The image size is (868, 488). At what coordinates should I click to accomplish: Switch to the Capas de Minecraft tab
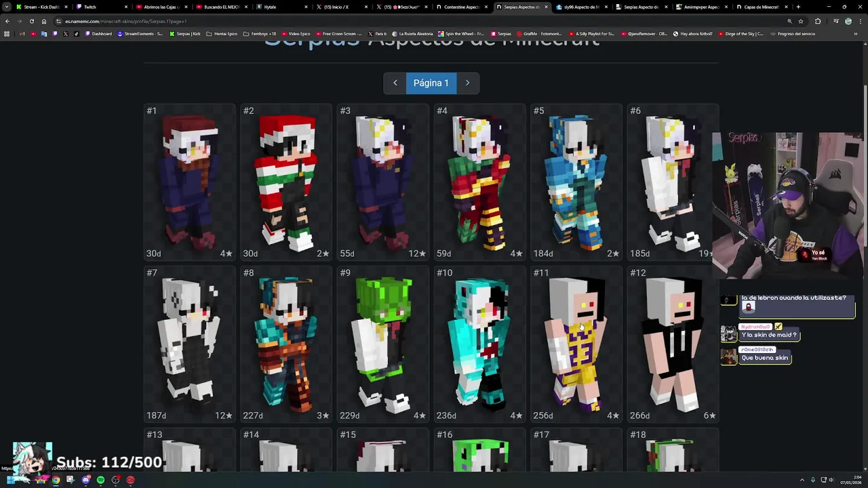[x=761, y=7]
